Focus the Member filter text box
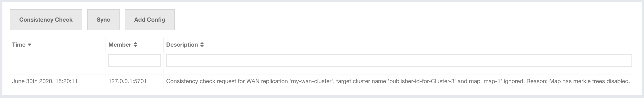 coord(134,61)
